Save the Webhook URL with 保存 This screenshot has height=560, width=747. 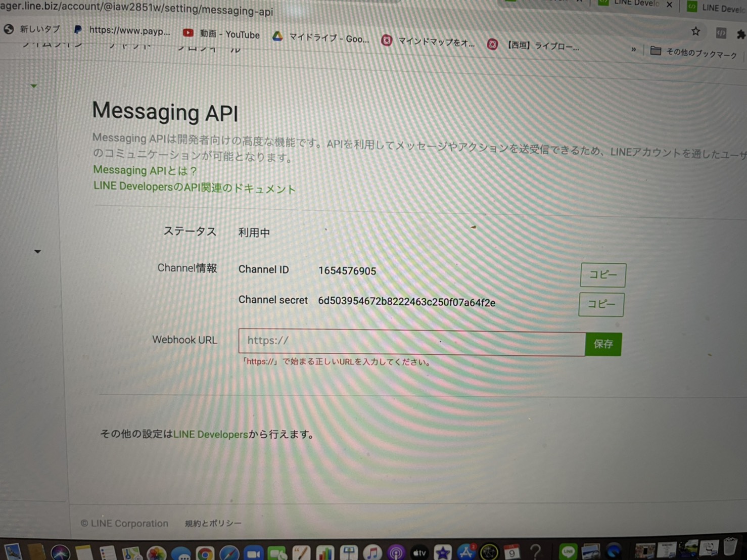coord(603,344)
